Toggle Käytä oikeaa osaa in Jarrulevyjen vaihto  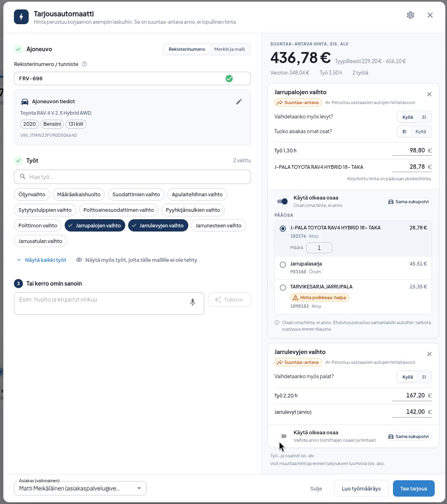tap(282, 436)
